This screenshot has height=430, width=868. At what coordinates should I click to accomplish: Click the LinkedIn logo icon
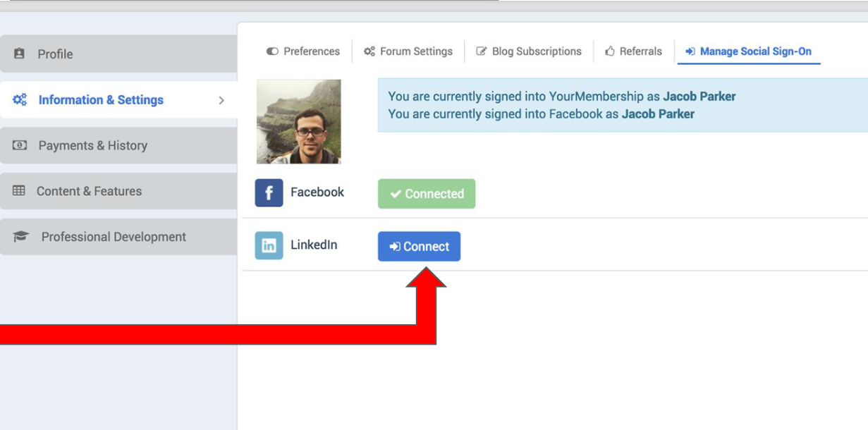pyautogui.click(x=269, y=245)
